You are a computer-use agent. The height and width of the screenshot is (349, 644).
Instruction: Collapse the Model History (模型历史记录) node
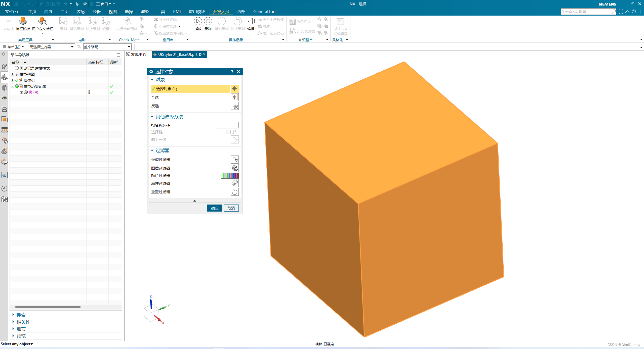coord(12,86)
